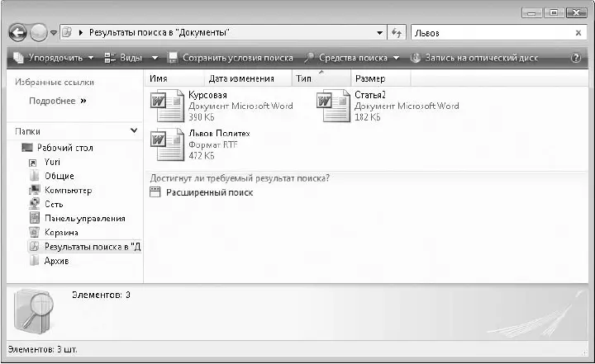Click the Back navigation arrow button
This screenshot has height=364, width=595.
pos(18,32)
